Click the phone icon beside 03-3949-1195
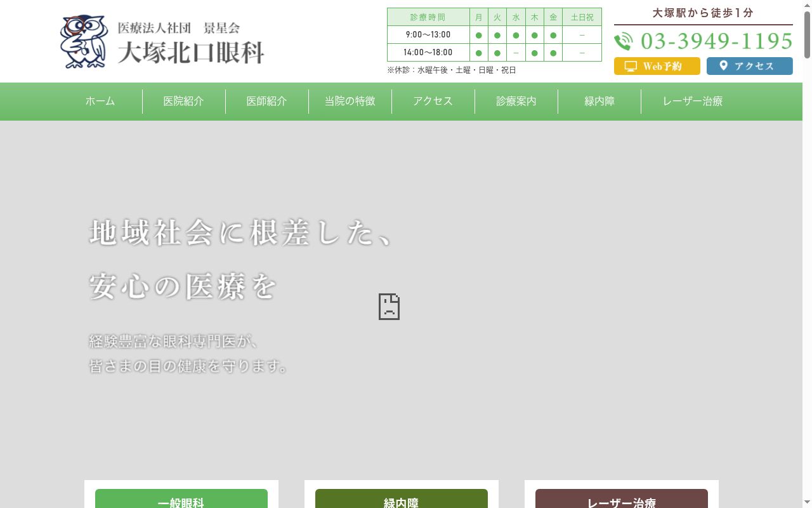This screenshot has width=812, height=508. point(624,41)
